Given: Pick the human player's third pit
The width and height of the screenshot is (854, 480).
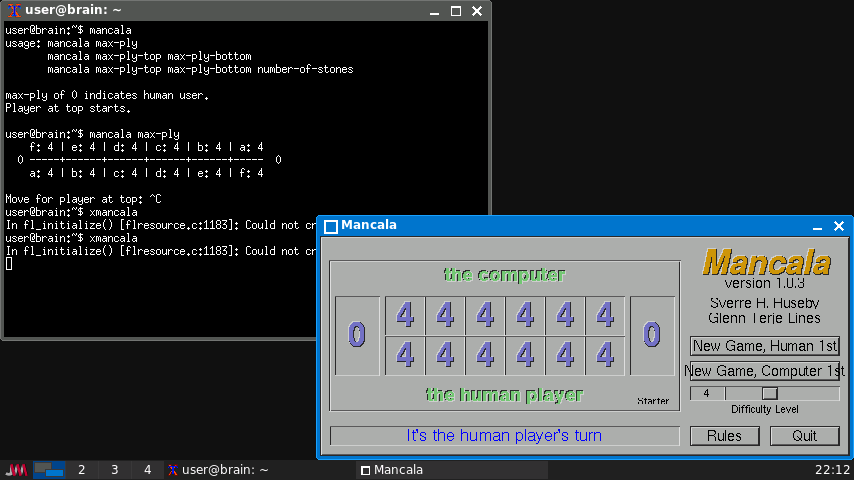Looking at the screenshot, I should pos(485,356).
